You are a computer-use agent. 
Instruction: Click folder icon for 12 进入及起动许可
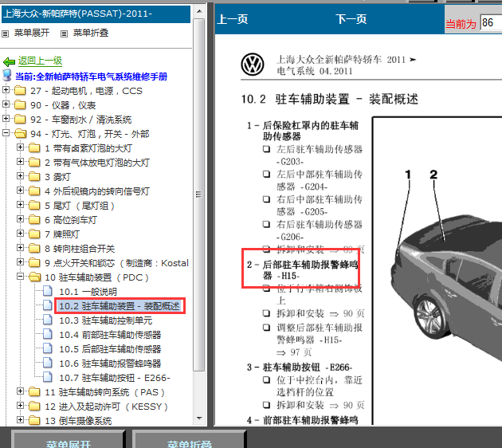point(34,407)
